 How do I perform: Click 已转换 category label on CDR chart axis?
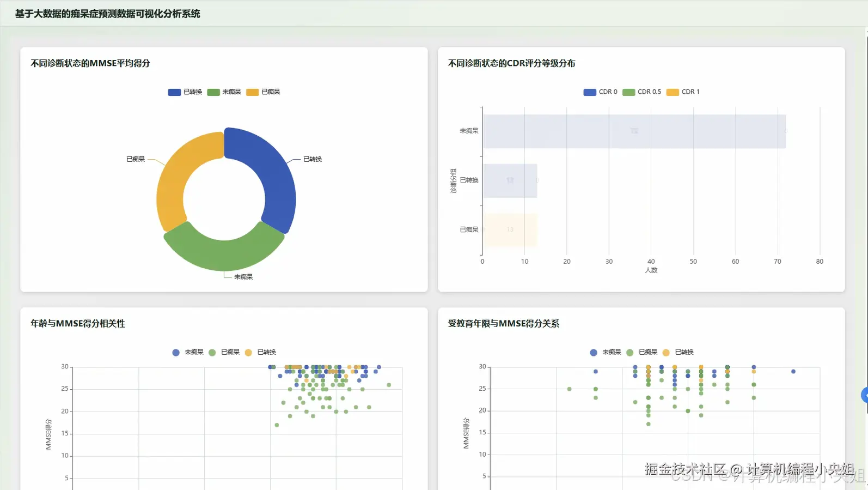(x=469, y=180)
